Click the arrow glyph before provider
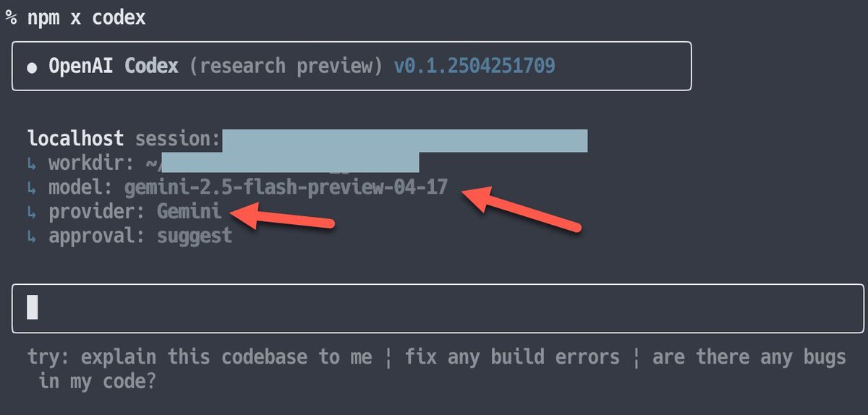The width and height of the screenshot is (868, 415). 32,213
